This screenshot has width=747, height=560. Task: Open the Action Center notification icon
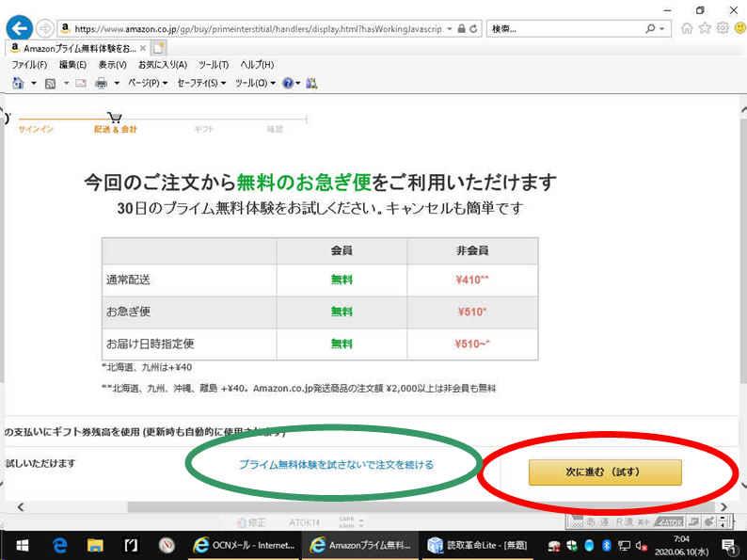pyautogui.click(x=729, y=545)
